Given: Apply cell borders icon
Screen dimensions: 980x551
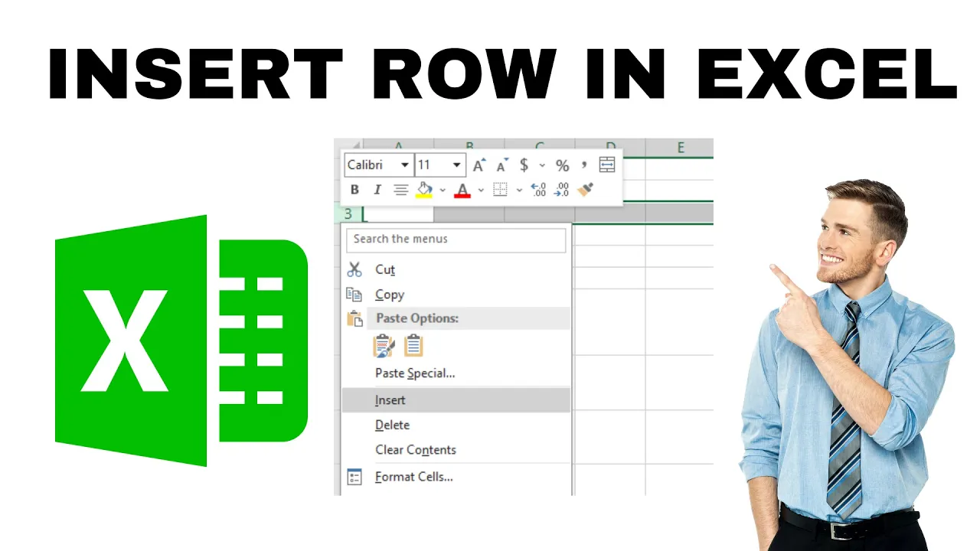Looking at the screenshot, I should [x=500, y=190].
